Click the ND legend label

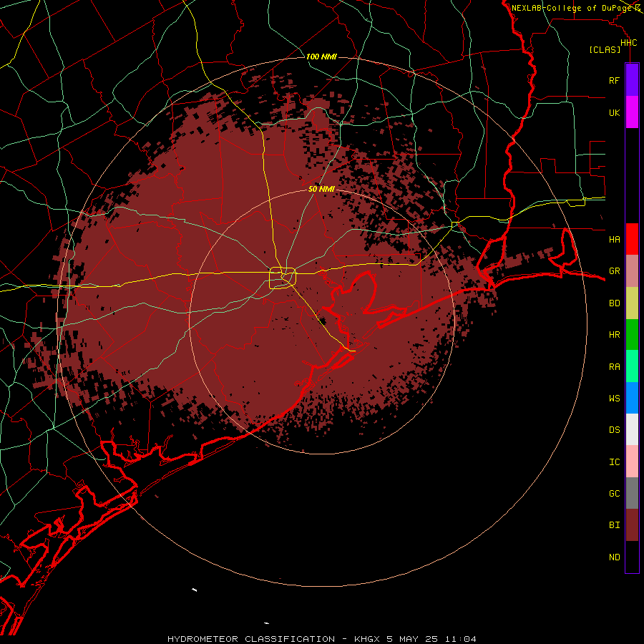(x=615, y=557)
